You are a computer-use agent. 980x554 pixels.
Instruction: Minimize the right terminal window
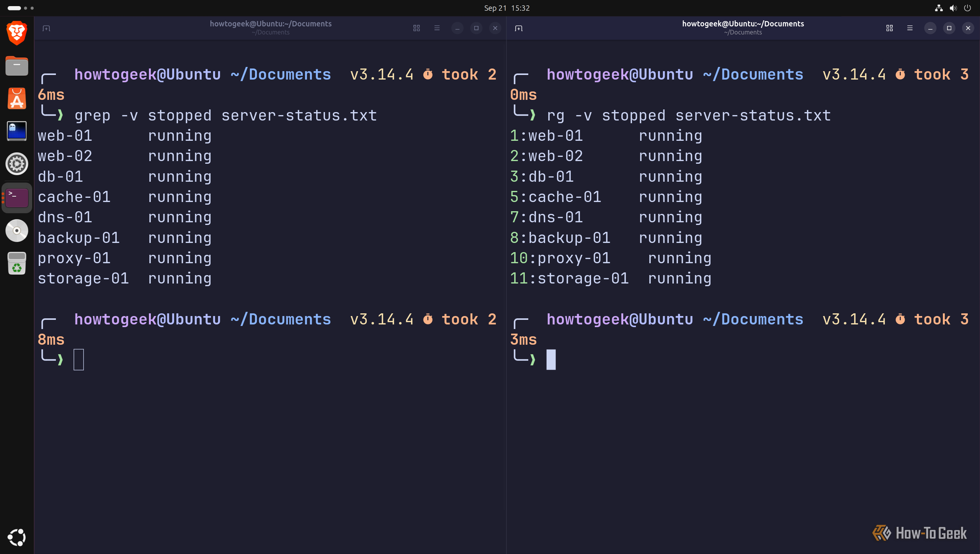(x=930, y=28)
